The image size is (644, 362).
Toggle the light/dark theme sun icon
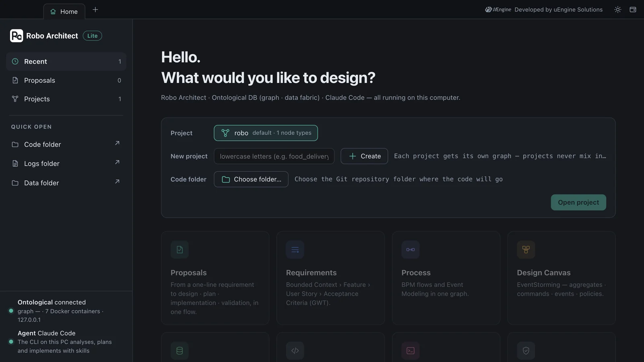click(618, 10)
